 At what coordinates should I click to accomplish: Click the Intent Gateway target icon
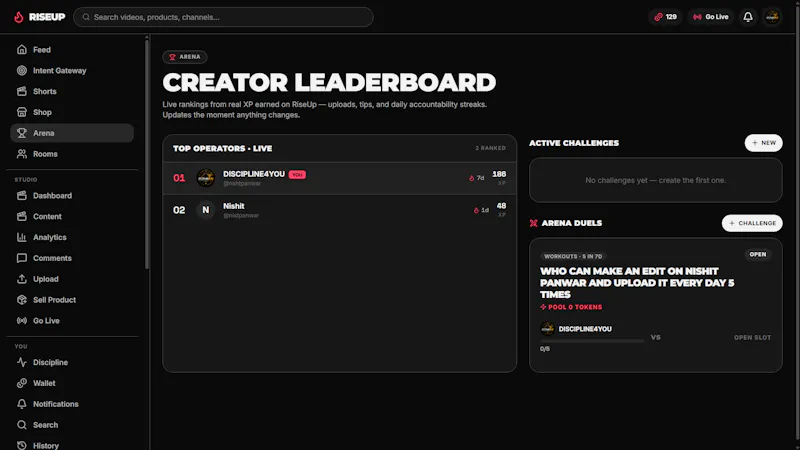tap(21, 70)
